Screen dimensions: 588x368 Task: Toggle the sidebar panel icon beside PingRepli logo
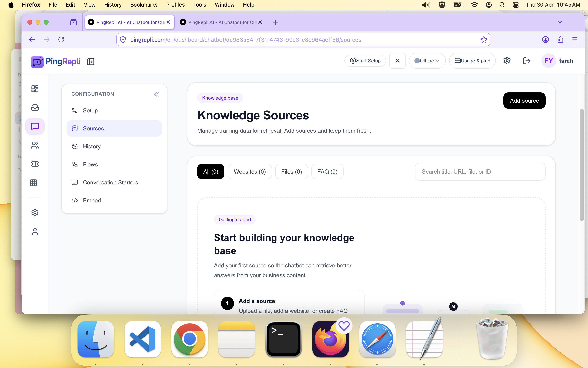(x=91, y=62)
